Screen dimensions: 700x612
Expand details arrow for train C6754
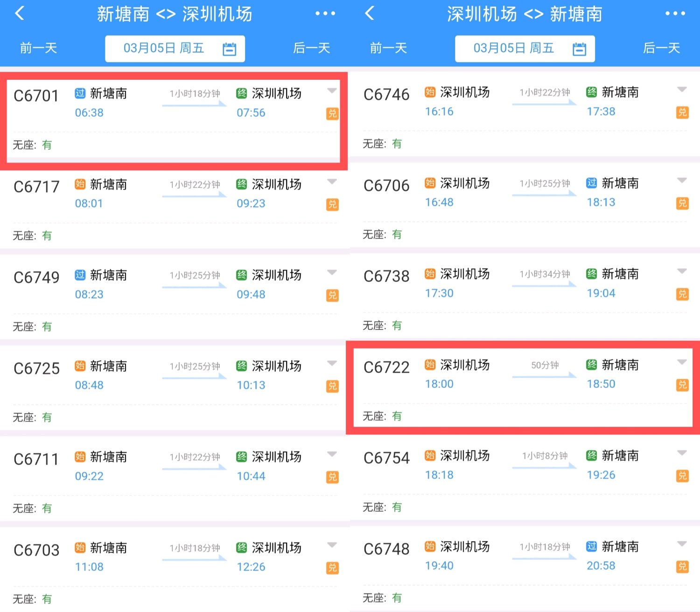pyautogui.click(x=682, y=453)
